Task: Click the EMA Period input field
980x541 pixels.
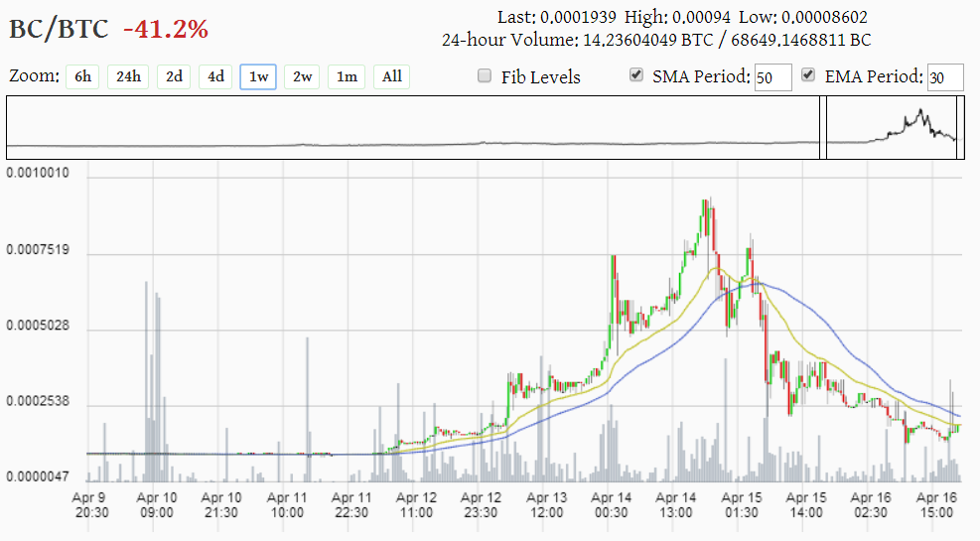Action: [945, 77]
